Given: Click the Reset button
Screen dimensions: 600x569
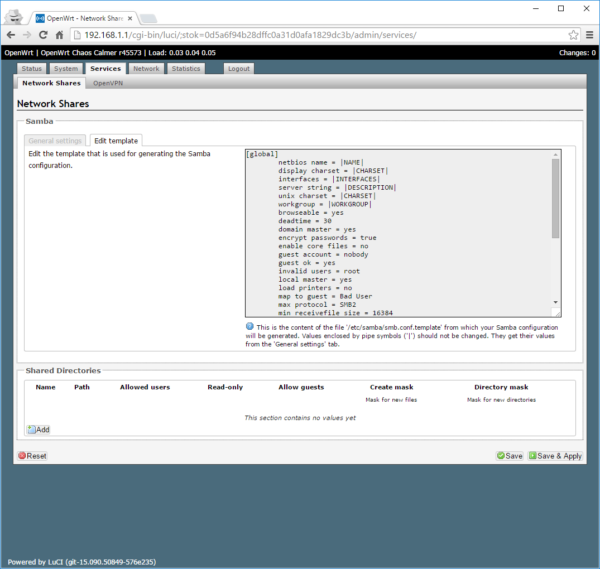Looking at the screenshot, I should click(32, 455).
